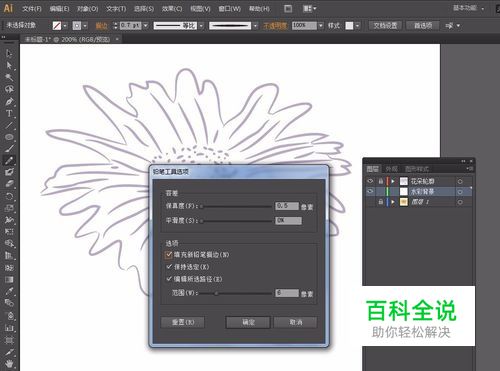Image resolution: width=500 pixels, height=371 pixels.
Task: Select the Direct Selection tool (white arrow)
Action: (9, 65)
